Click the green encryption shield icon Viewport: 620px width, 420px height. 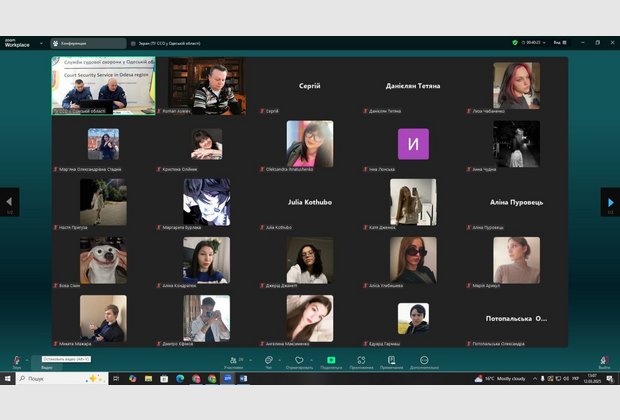[x=515, y=43]
